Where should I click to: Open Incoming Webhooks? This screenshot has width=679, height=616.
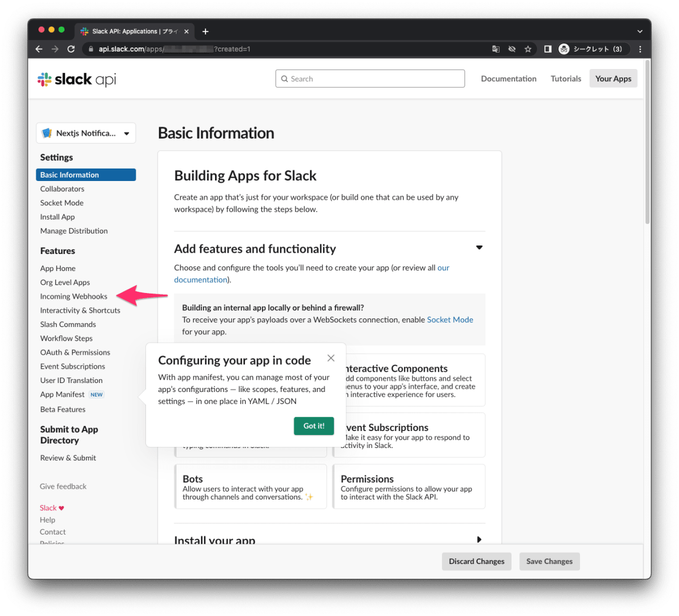74,296
